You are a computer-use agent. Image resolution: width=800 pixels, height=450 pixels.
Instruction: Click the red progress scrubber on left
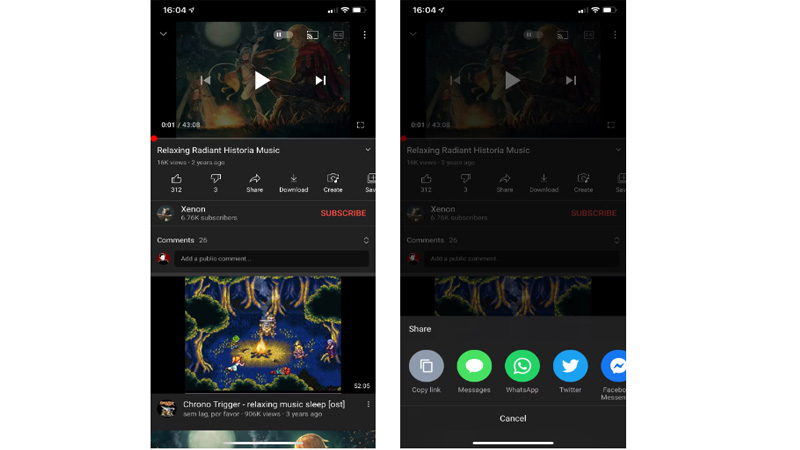coord(154,138)
